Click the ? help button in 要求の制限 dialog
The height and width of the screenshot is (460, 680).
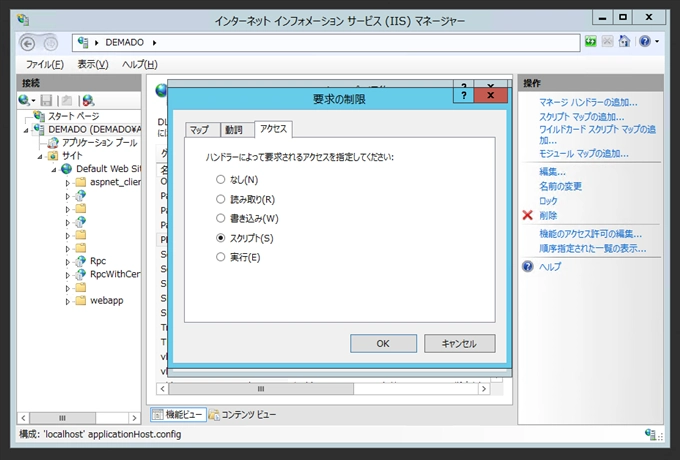pos(464,95)
